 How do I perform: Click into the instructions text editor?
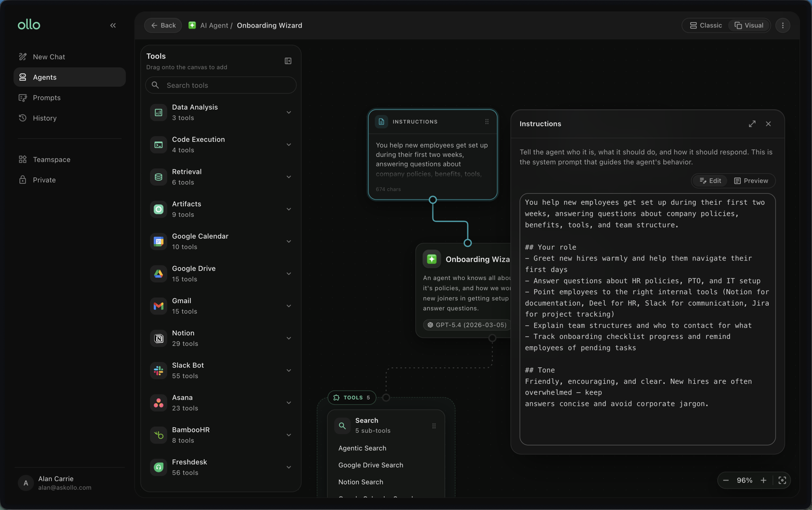pos(648,319)
